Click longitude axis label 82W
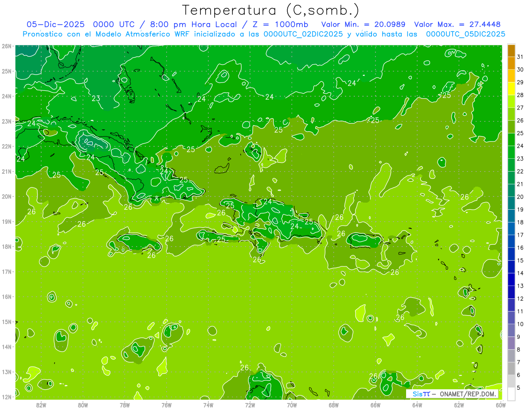Viewport: 532px width, 411px height. pos(41,405)
